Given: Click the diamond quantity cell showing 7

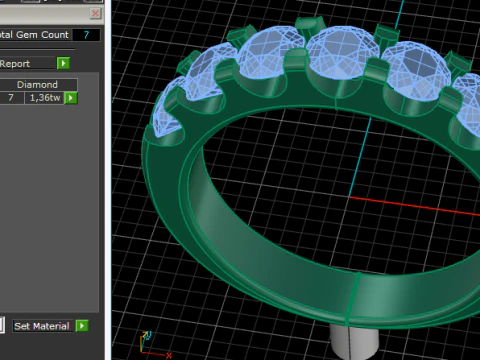Looking at the screenshot, I should 11,98.
